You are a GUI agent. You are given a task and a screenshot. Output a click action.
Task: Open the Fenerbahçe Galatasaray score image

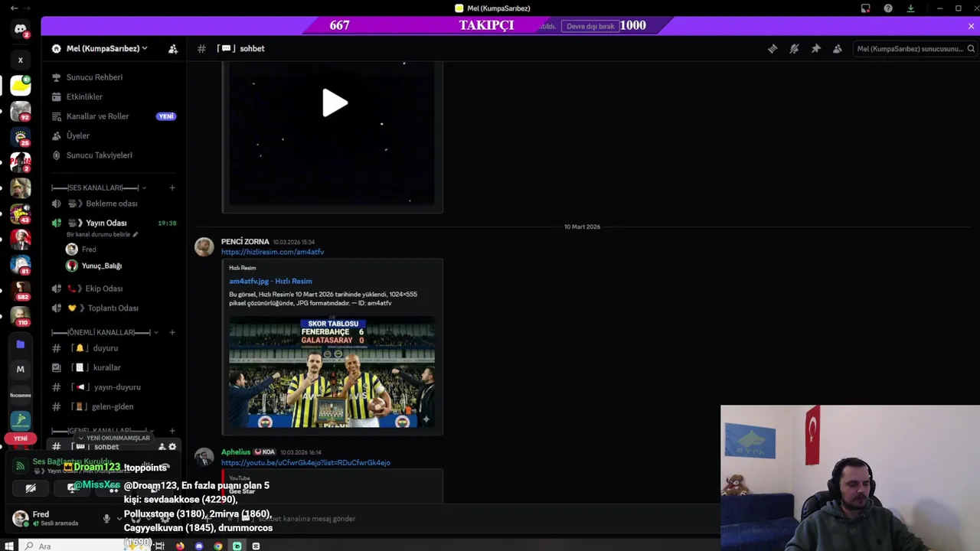point(332,373)
